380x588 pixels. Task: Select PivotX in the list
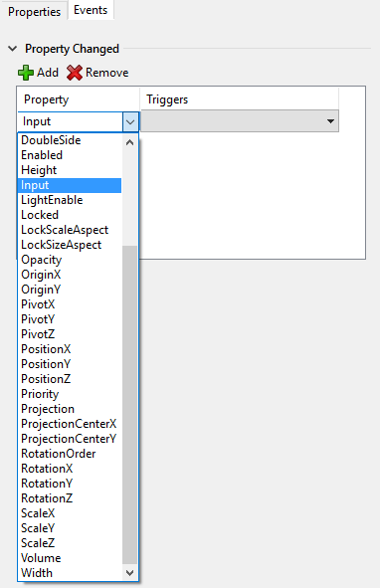pyautogui.click(x=70, y=304)
